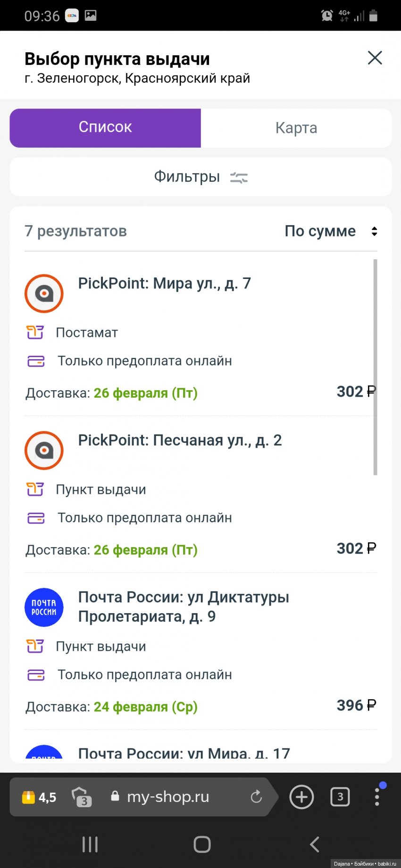The image size is (401, 868).
Task: Show the open tabs switcher
Action: coord(340,797)
